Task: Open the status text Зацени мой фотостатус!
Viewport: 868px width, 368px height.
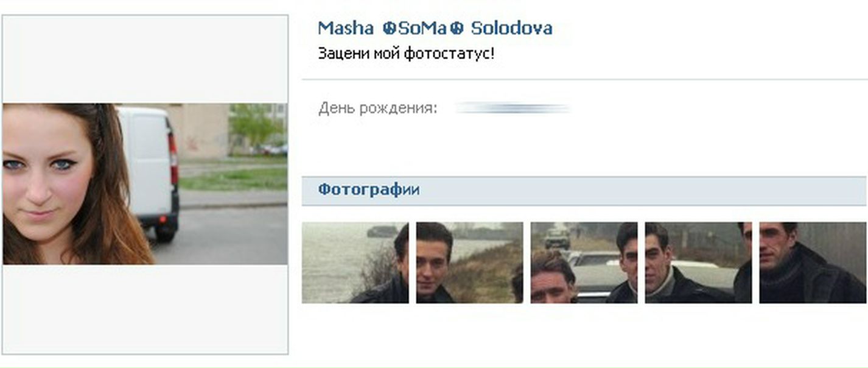Action: (406, 54)
